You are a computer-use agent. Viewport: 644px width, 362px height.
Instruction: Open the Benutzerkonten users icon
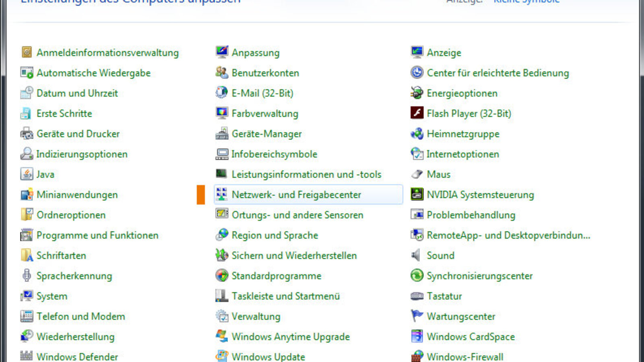(222, 73)
